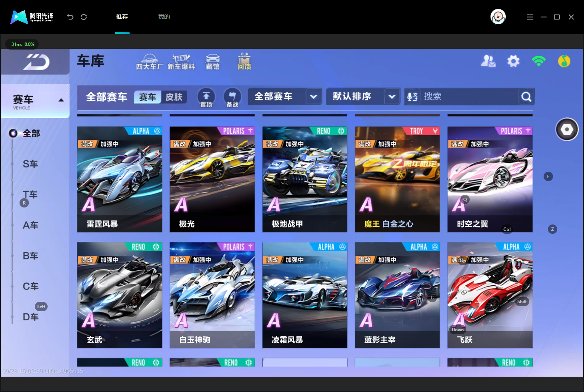Click the game logo above the 赛车 sidebar

click(x=36, y=62)
